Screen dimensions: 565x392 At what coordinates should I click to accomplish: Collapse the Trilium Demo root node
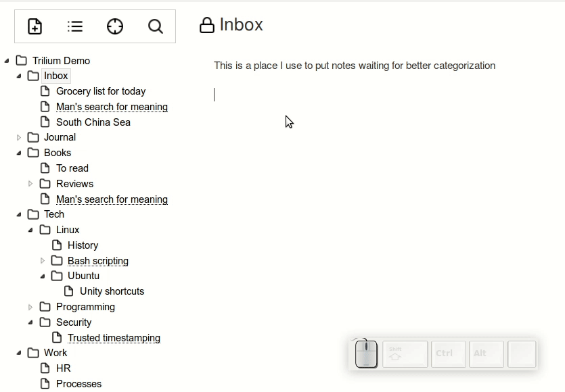[7, 60]
